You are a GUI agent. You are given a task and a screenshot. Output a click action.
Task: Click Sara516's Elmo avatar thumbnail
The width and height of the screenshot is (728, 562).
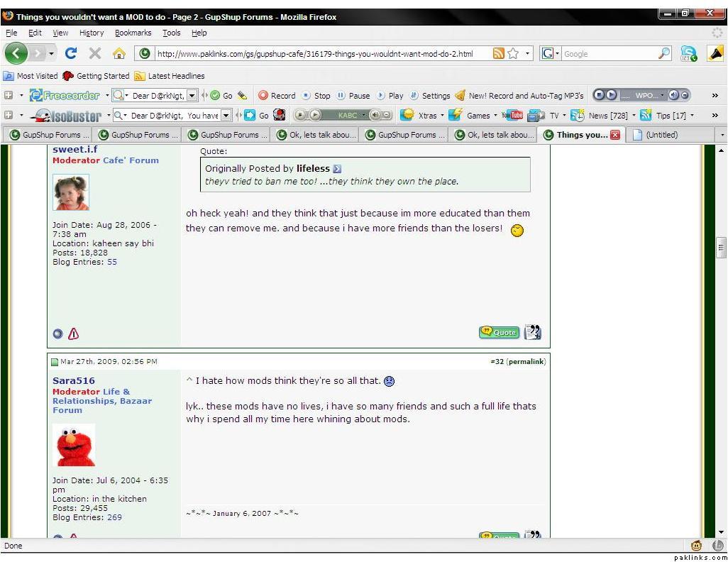(74, 446)
